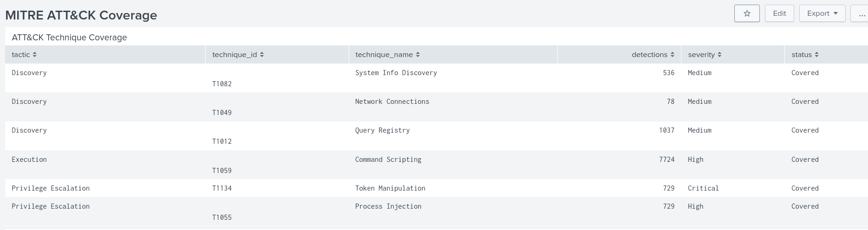This screenshot has width=868, height=230.
Task: Open the more actions ellipsis menu
Action: click(861, 13)
